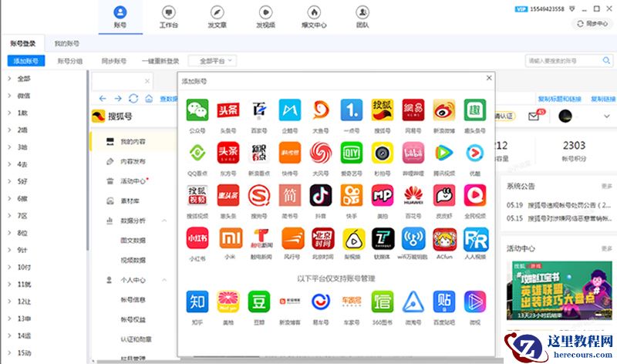Screen dimensions: 617x364
Task: Choose the 美拍 platform icon
Action: tap(383, 195)
